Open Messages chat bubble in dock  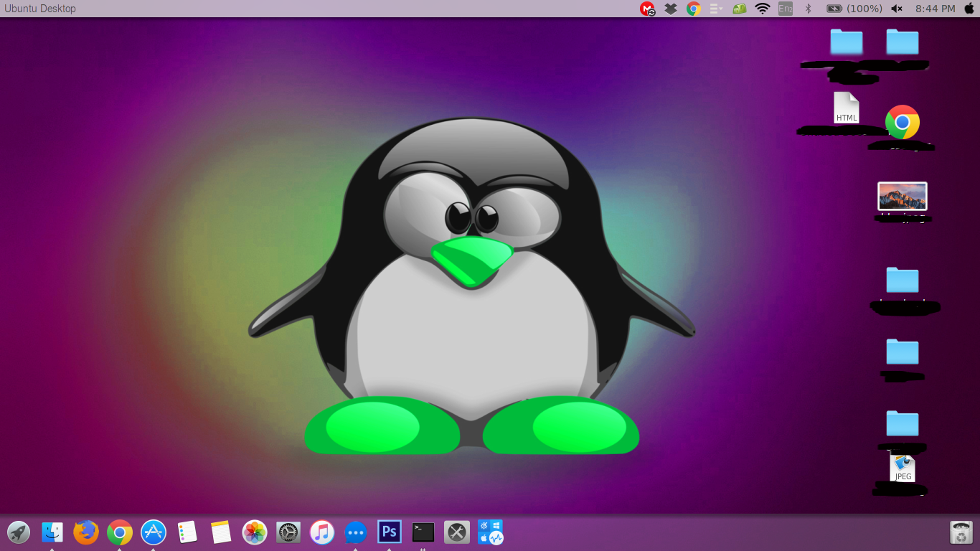tap(356, 532)
